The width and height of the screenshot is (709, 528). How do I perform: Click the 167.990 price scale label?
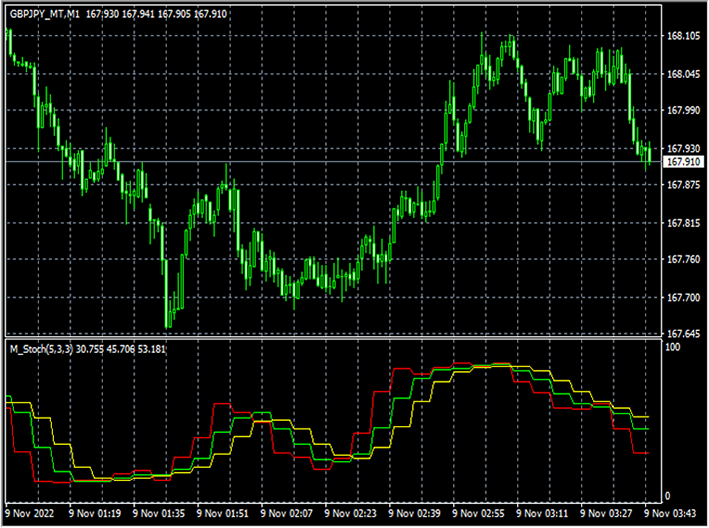coord(684,110)
